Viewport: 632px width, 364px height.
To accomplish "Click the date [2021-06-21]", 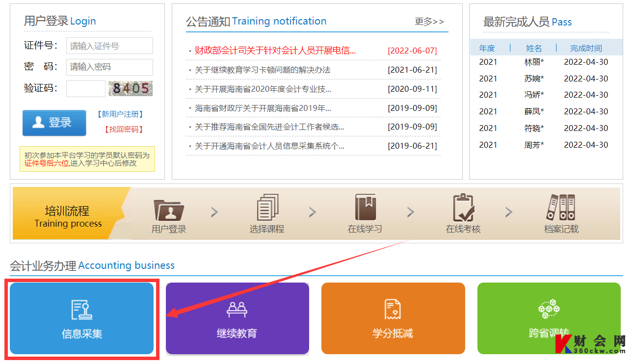I will pyautogui.click(x=412, y=70).
